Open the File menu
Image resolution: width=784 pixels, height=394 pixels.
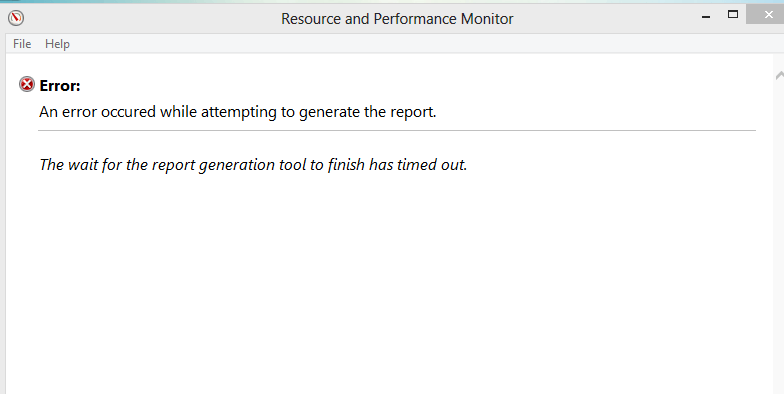[x=22, y=44]
